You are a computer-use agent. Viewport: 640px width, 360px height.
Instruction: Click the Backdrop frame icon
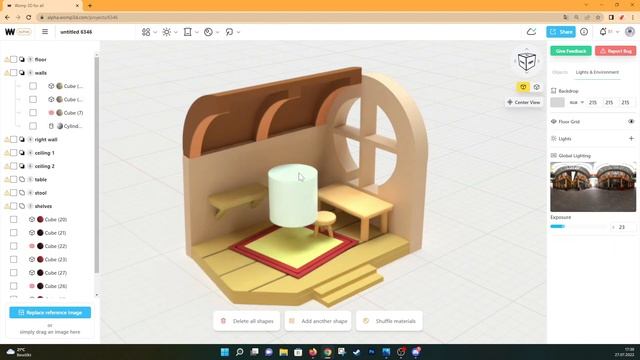point(553,91)
